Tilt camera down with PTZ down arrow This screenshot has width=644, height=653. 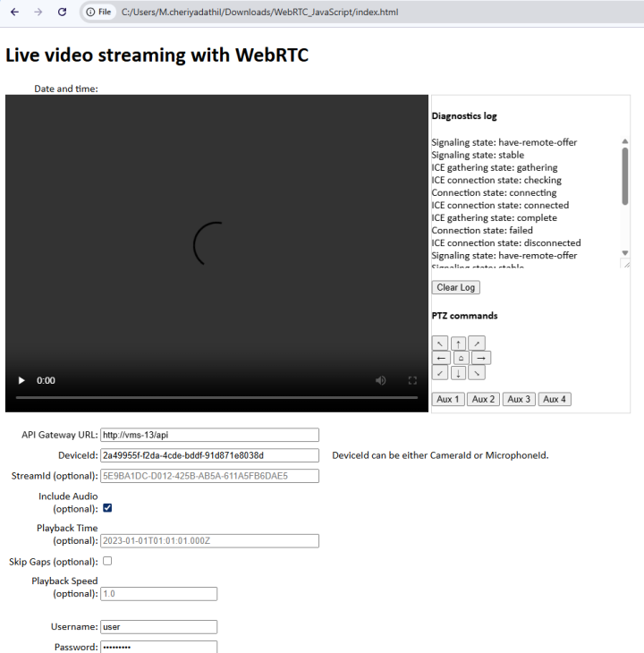click(x=458, y=372)
